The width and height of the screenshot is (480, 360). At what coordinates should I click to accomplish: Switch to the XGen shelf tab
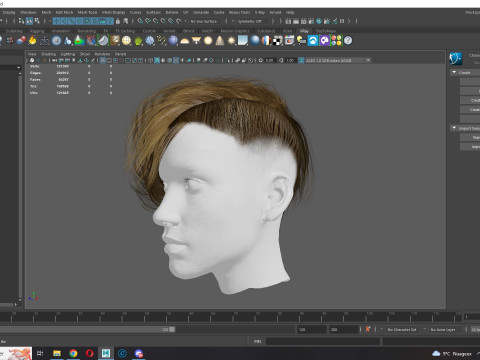tap(287, 31)
